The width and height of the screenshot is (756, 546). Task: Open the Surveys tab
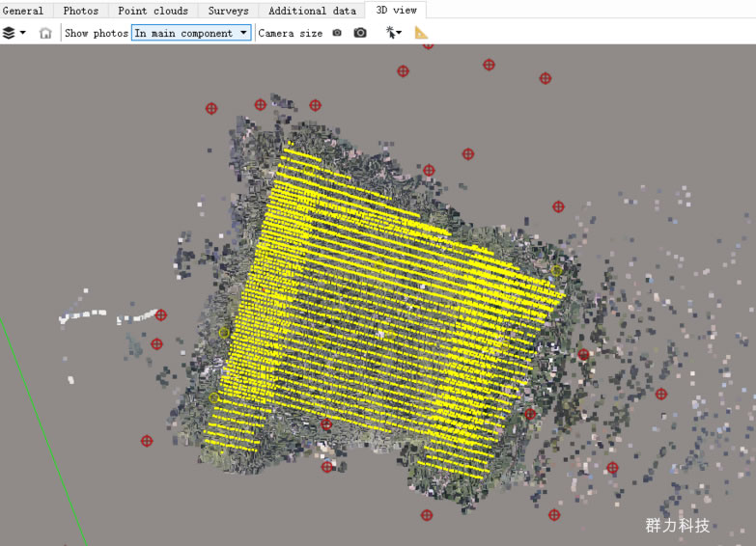coord(228,11)
